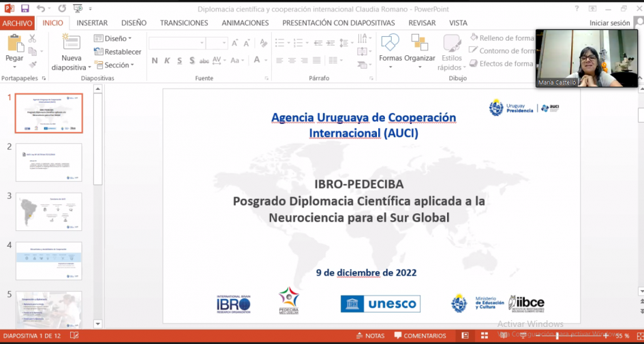Click the bullets list icon

tap(279, 43)
